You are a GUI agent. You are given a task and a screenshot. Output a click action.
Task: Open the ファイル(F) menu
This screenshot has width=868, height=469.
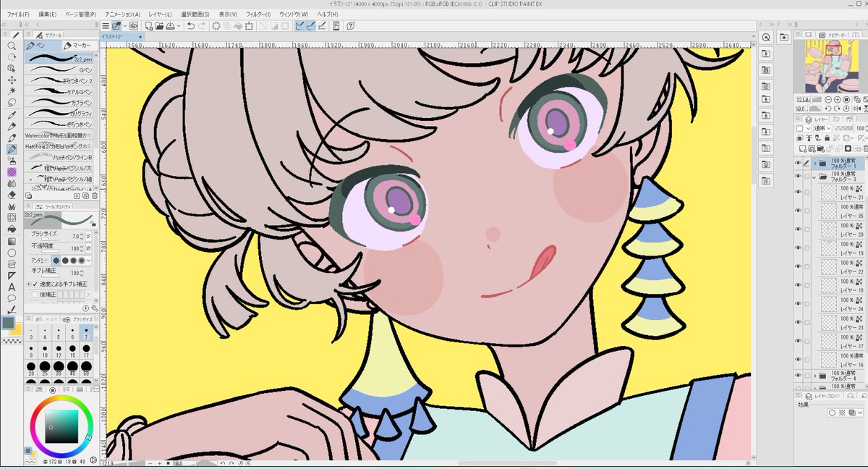[18, 14]
